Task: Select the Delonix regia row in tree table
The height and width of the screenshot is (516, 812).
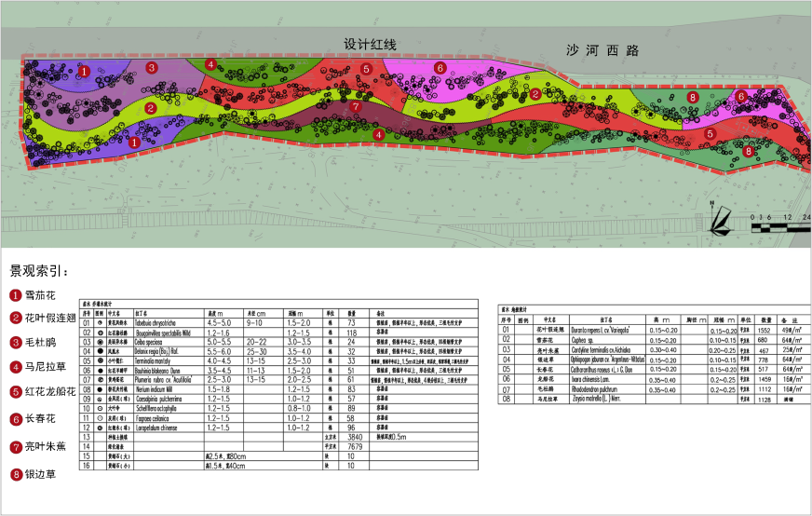Action: [279, 352]
